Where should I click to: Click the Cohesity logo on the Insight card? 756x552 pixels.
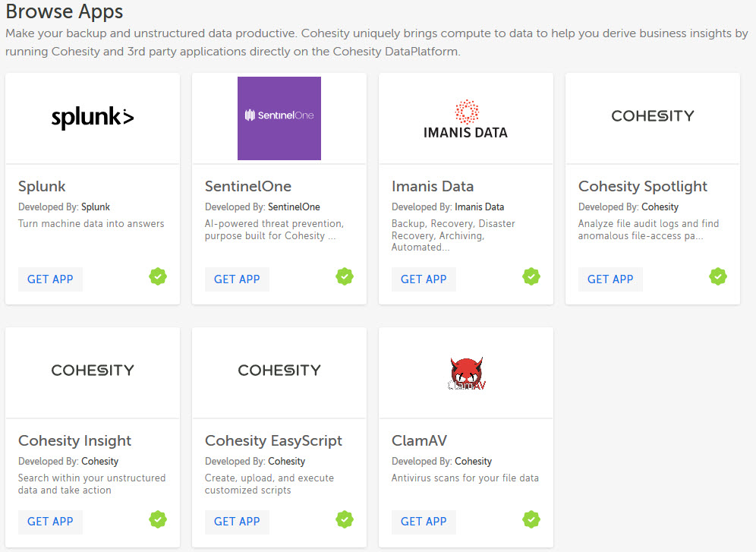pos(93,371)
